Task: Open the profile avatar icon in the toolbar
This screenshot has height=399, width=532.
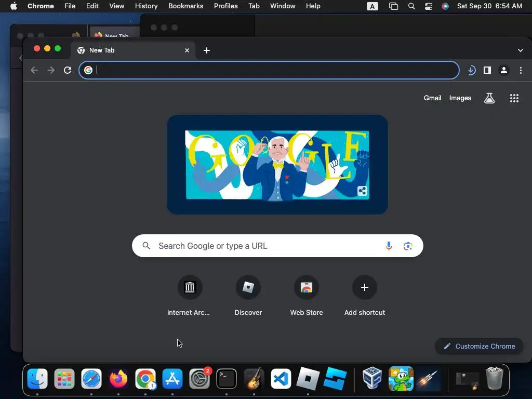Action: point(504,70)
